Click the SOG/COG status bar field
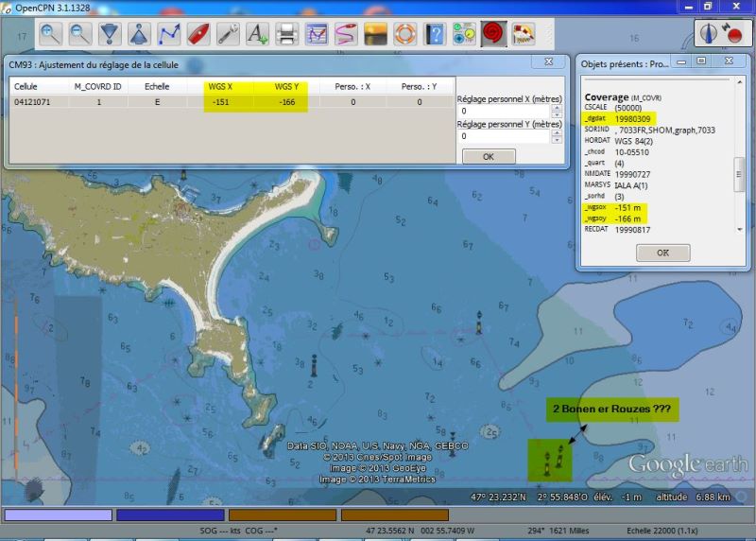The image size is (756, 541). 238,531
